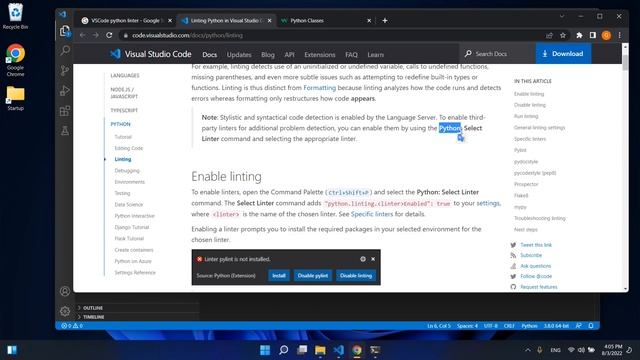This screenshot has width=640, height=360.
Task: Open Extensions view in VS Code activity bar
Action: (64, 111)
